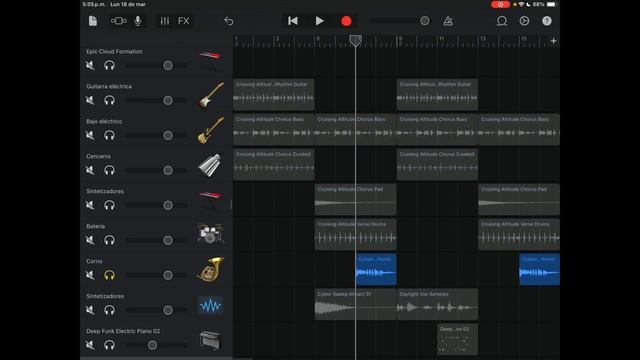Viewport: 640px width, 360px height.
Task: Open track mixer controls
Action: coord(164,21)
